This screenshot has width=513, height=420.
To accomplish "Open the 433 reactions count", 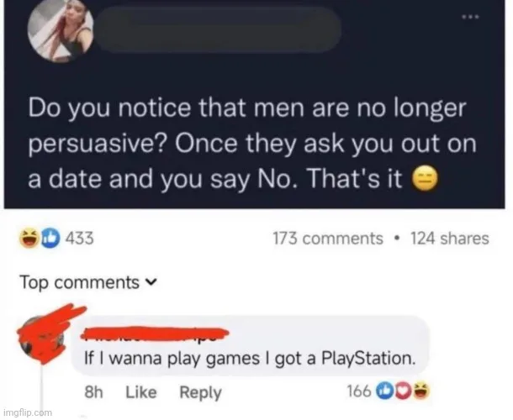I will click(80, 238).
